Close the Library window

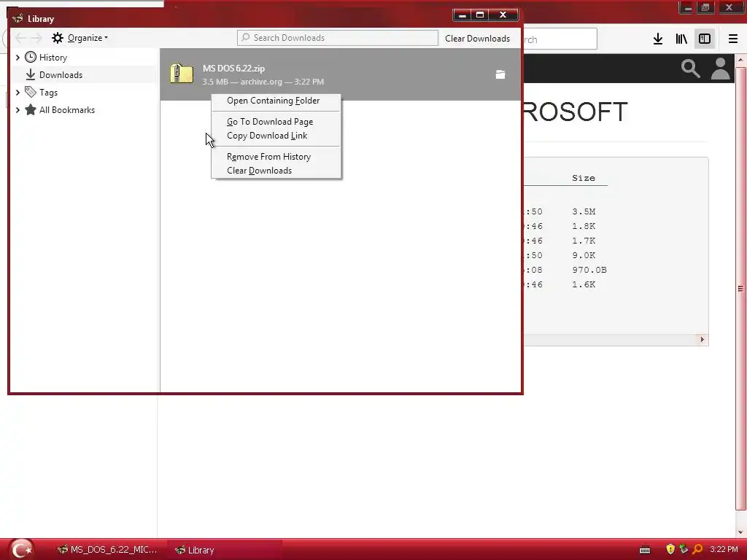click(503, 15)
